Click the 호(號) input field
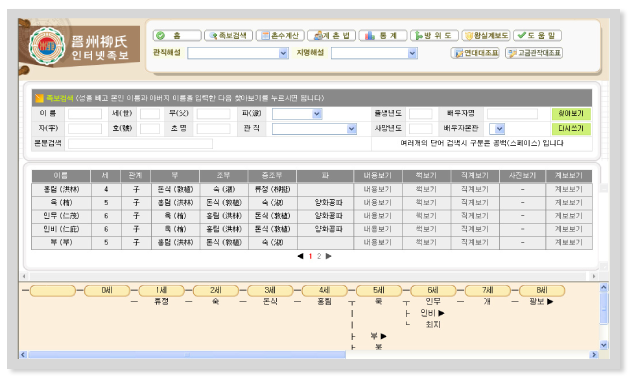The height and width of the screenshot is (379, 629). pyautogui.click(x=150, y=129)
